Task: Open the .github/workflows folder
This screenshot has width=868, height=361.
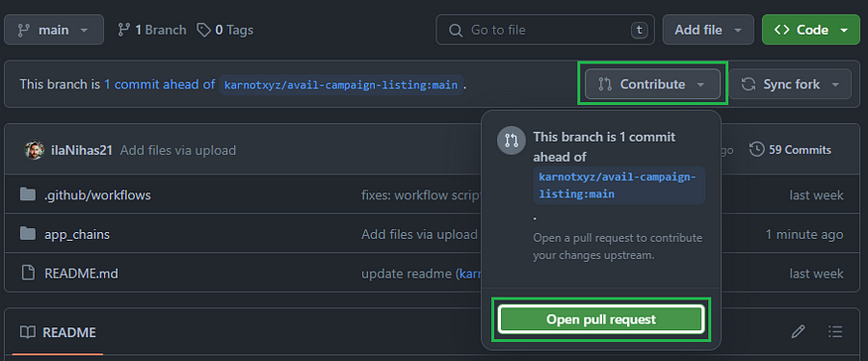Action: pos(97,195)
